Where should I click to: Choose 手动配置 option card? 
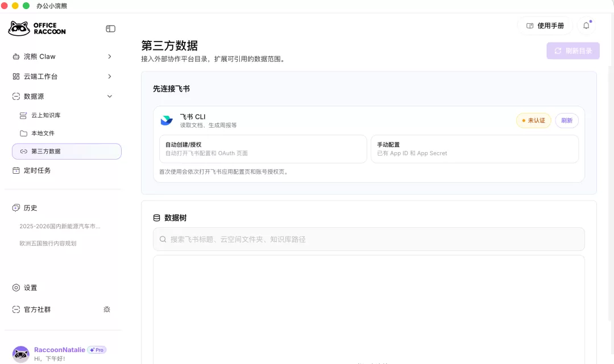pos(475,149)
